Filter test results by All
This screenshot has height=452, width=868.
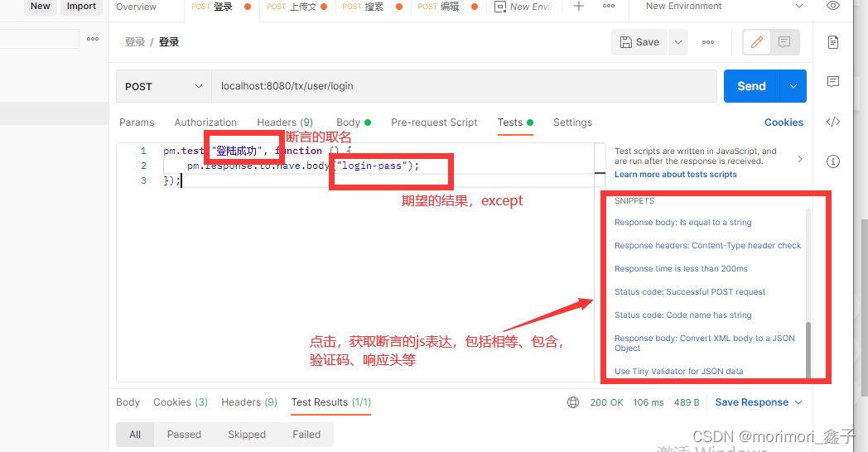[x=135, y=435]
